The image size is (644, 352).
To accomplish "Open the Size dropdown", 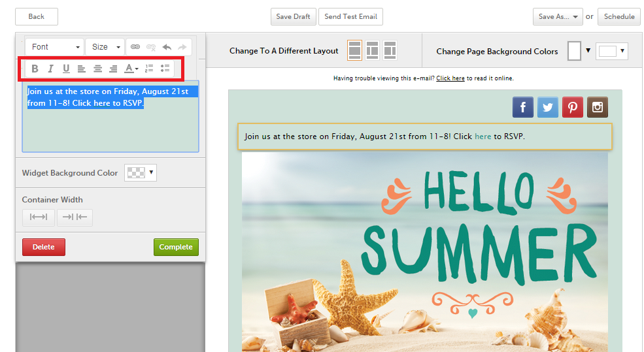I will (105, 47).
